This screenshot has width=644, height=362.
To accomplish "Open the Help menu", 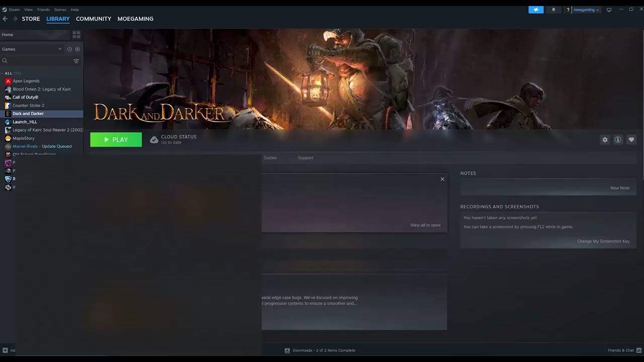I will pos(75,10).
